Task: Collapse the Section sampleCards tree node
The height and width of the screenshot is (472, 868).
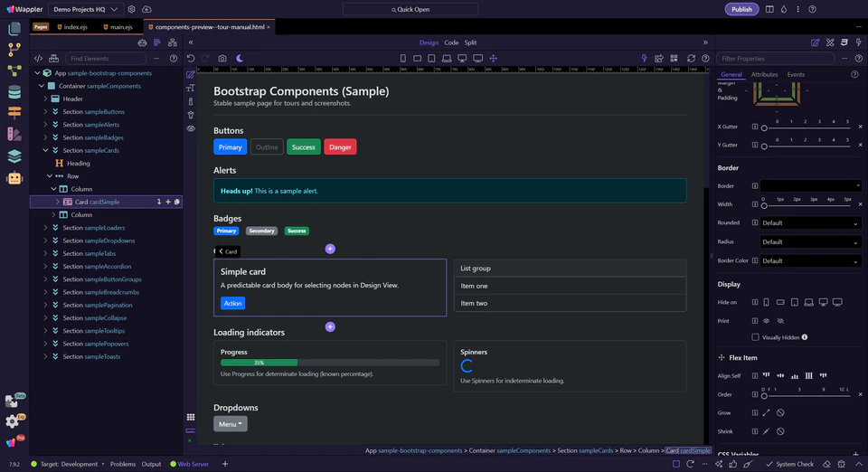Action: [x=45, y=150]
